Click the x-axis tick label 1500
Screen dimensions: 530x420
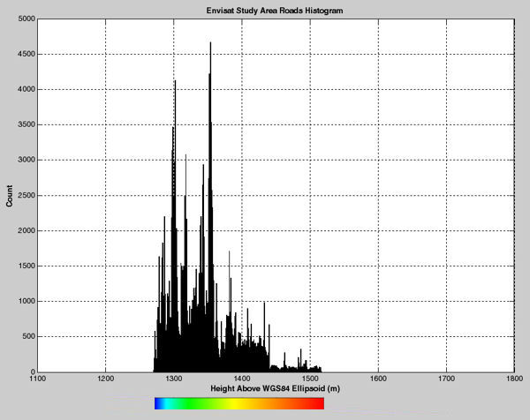coord(310,379)
